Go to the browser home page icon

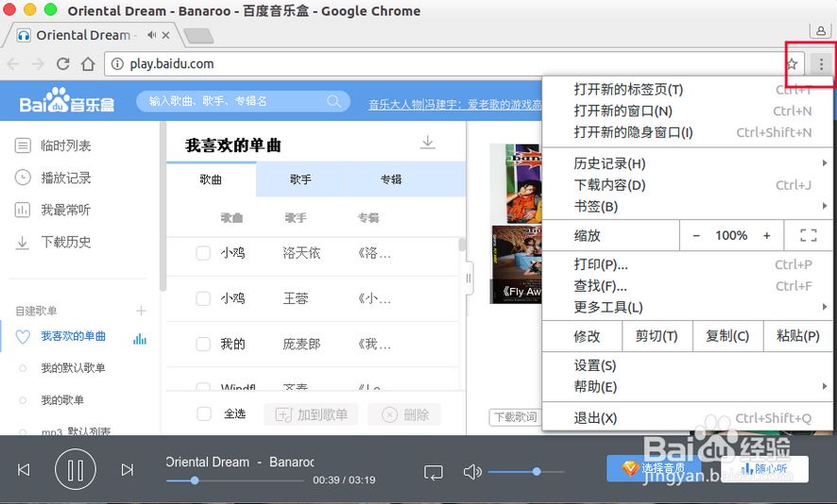[88, 64]
